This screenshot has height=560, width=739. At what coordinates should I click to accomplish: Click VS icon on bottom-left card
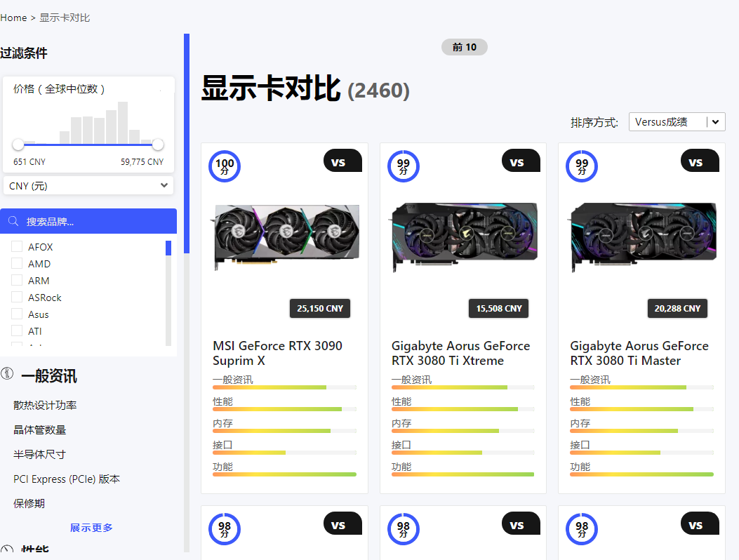[x=342, y=524]
